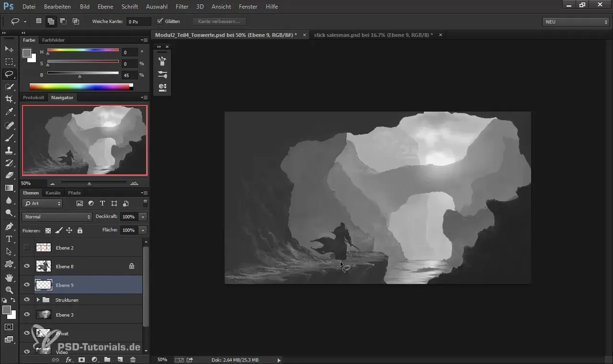Toggle the Glätten checkbox
Viewport: 613px width, 364px height.
pos(160,22)
